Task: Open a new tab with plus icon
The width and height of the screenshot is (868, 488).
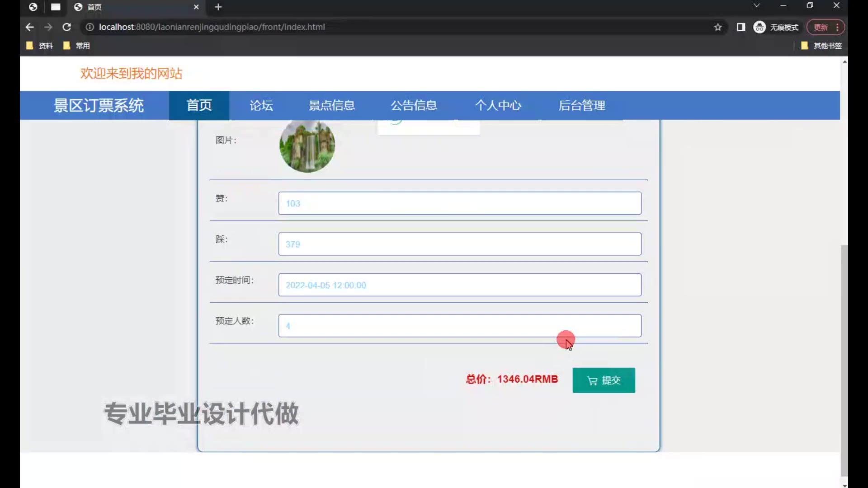Action: coord(218,7)
